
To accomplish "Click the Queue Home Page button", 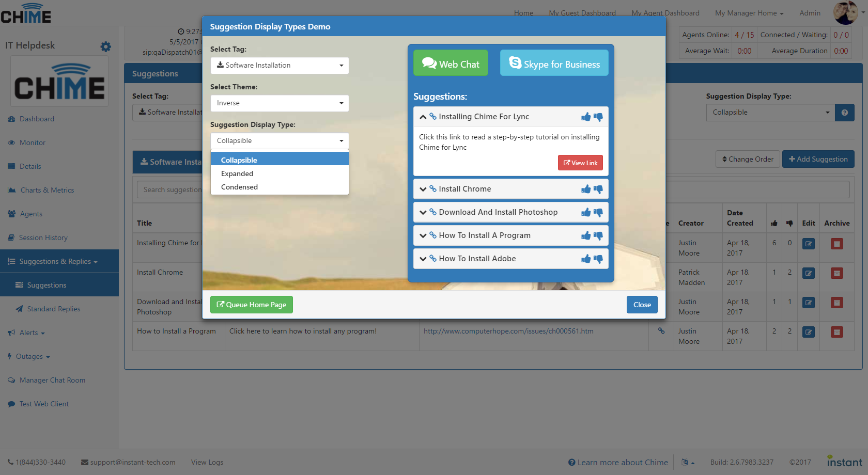I will coord(252,305).
